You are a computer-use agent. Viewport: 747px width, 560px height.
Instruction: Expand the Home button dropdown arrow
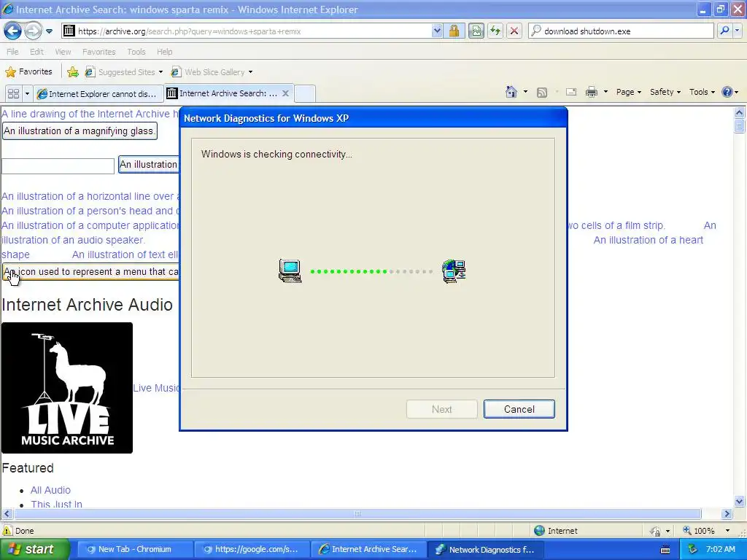click(x=525, y=92)
